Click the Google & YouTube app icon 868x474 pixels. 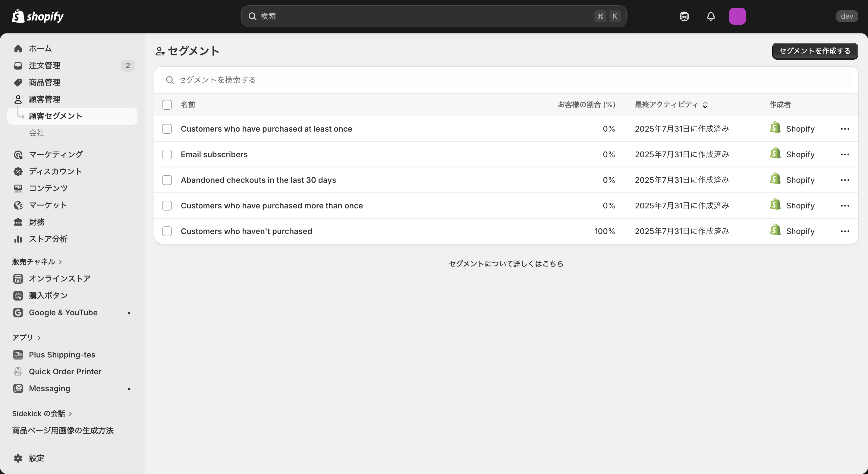tap(18, 312)
